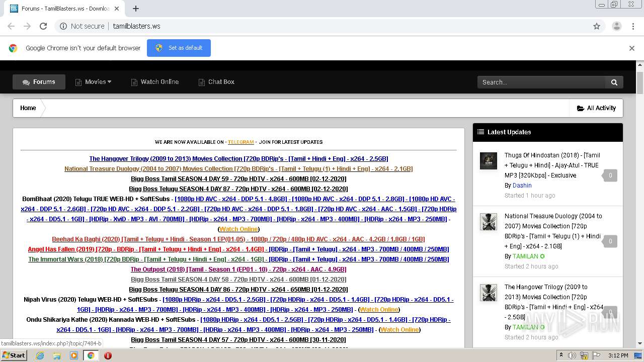Open The Hangover Trilogy collection link

(238, 159)
